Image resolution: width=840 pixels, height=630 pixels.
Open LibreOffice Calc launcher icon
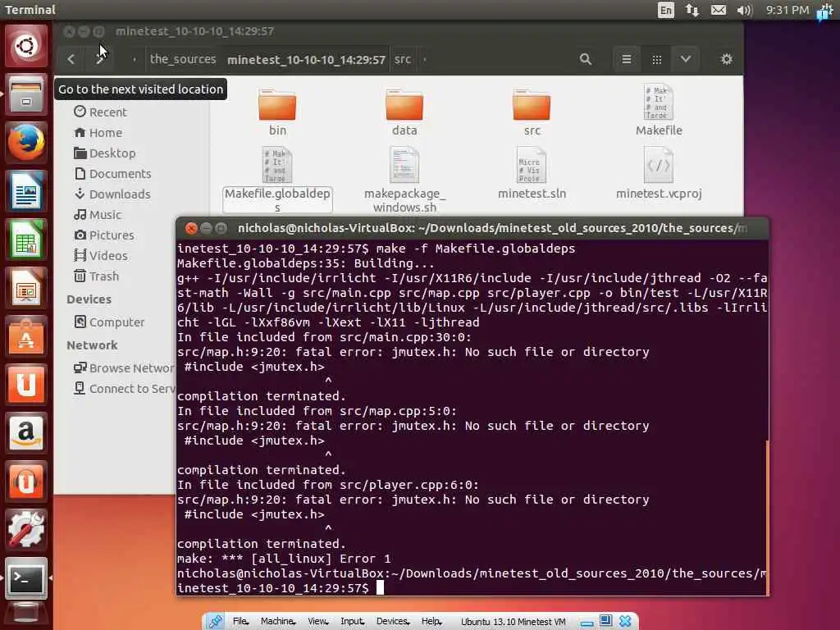(x=25, y=239)
